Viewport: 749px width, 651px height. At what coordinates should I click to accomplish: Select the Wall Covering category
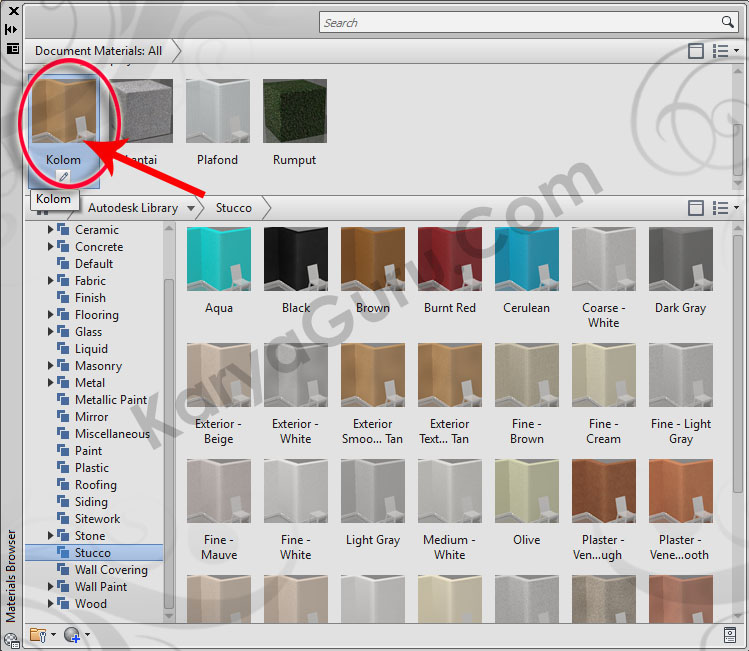111,570
